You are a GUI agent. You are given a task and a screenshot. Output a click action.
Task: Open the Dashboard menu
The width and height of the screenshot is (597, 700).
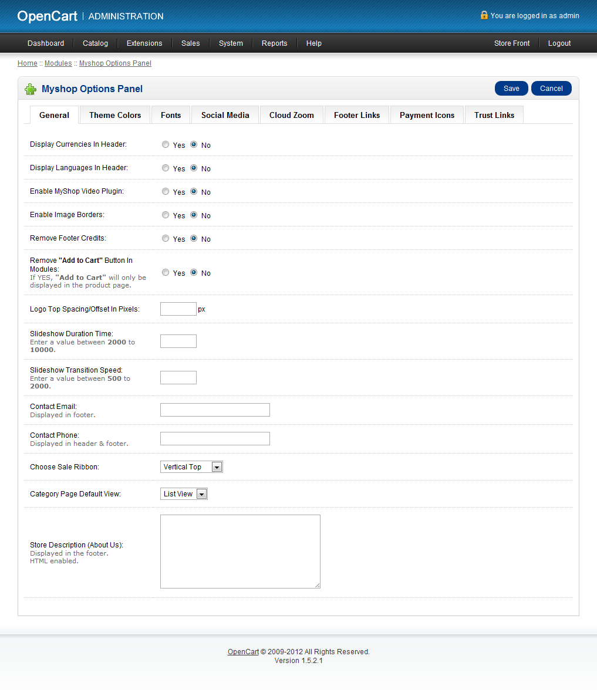click(x=46, y=43)
